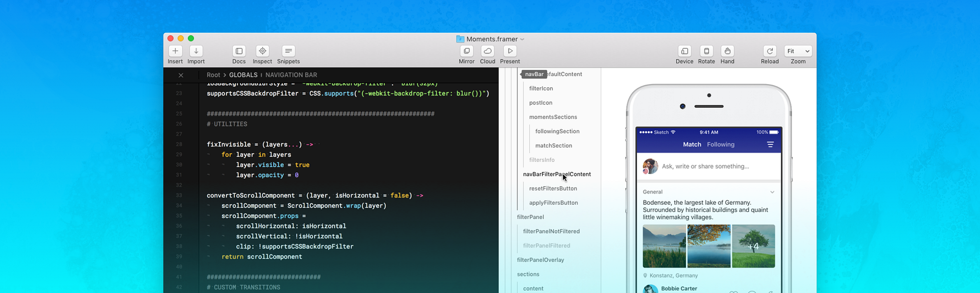
Task: Select the matchSection layer
Action: pos(554,146)
